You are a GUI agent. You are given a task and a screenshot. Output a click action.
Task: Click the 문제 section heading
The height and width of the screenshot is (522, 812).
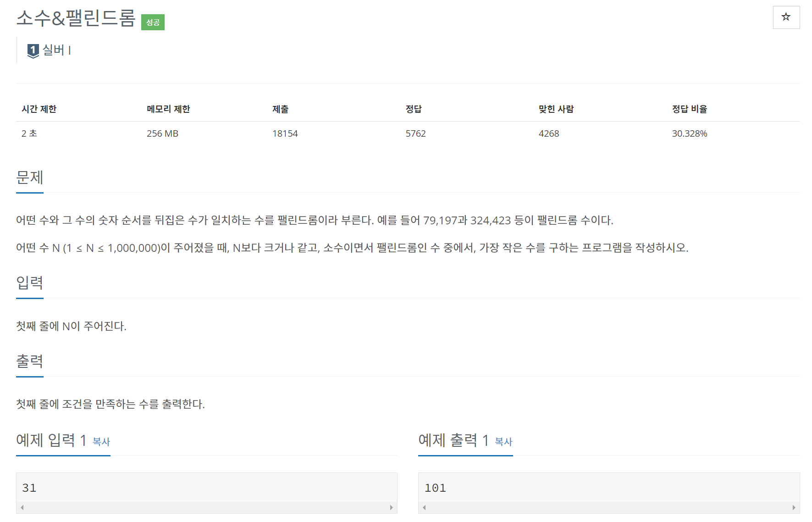pyautogui.click(x=30, y=177)
